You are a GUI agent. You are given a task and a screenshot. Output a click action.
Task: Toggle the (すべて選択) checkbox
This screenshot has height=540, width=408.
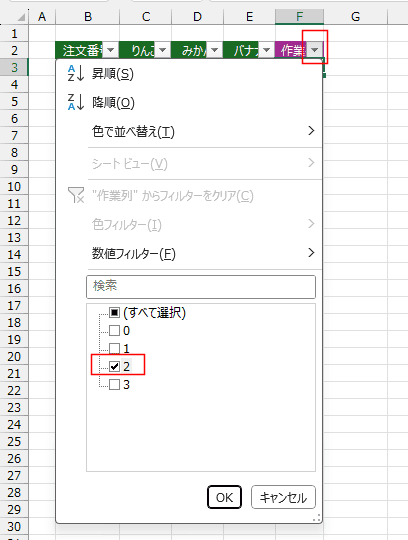[x=114, y=313]
